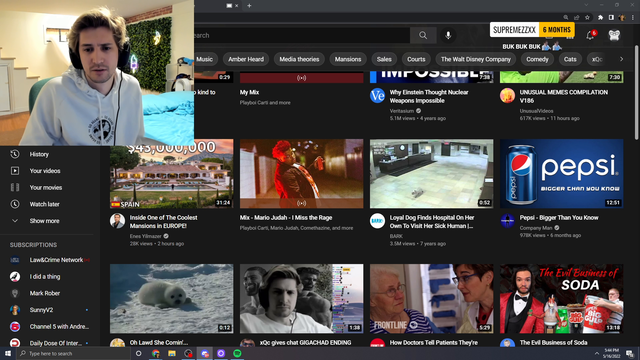This screenshot has height=360, width=640.
Task: Select the Cats chip
Action: (570, 59)
